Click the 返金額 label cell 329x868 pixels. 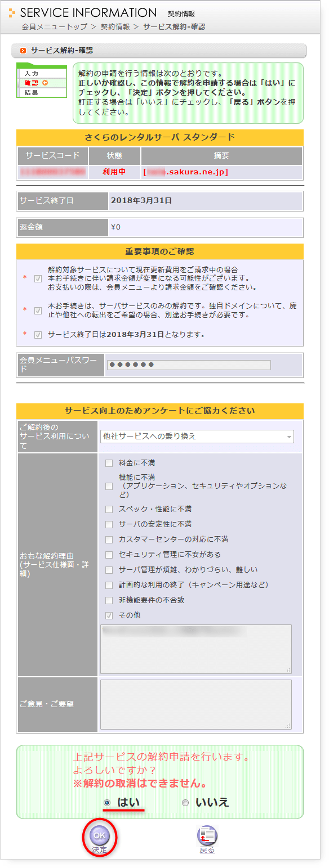[63, 227]
